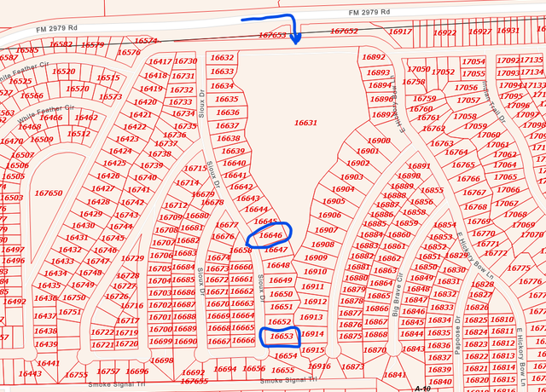This screenshot has width=546, height=392.
Task: Click parcel 16632 on Sioux Dr
Action: (222, 57)
